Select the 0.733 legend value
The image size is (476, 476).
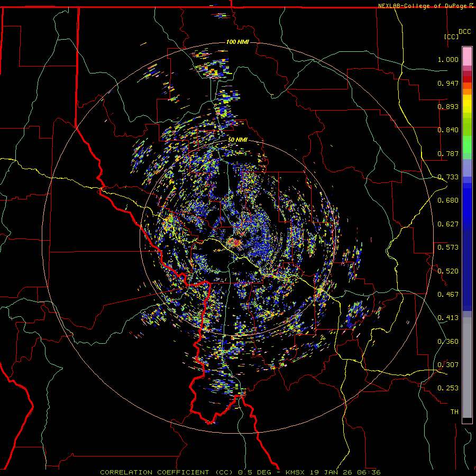click(448, 177)
